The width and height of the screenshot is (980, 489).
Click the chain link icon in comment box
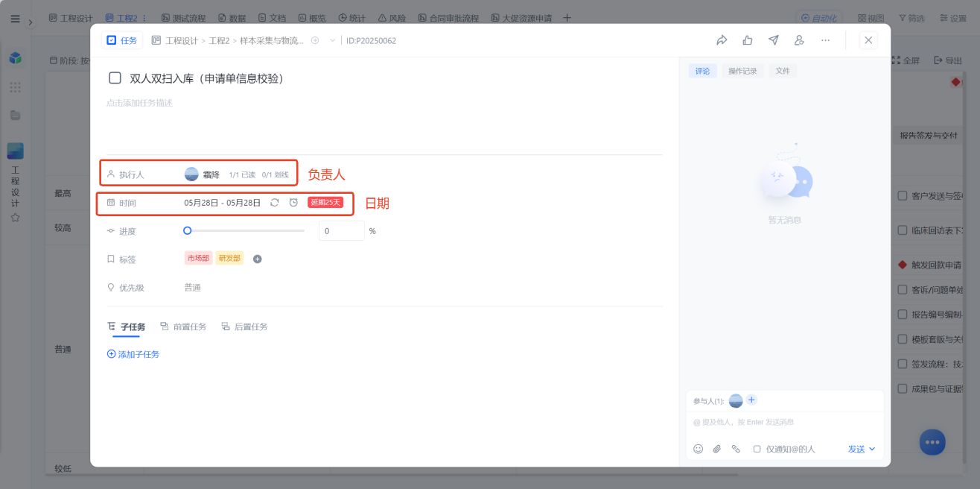pyautogui.click(x=736, y=449)
